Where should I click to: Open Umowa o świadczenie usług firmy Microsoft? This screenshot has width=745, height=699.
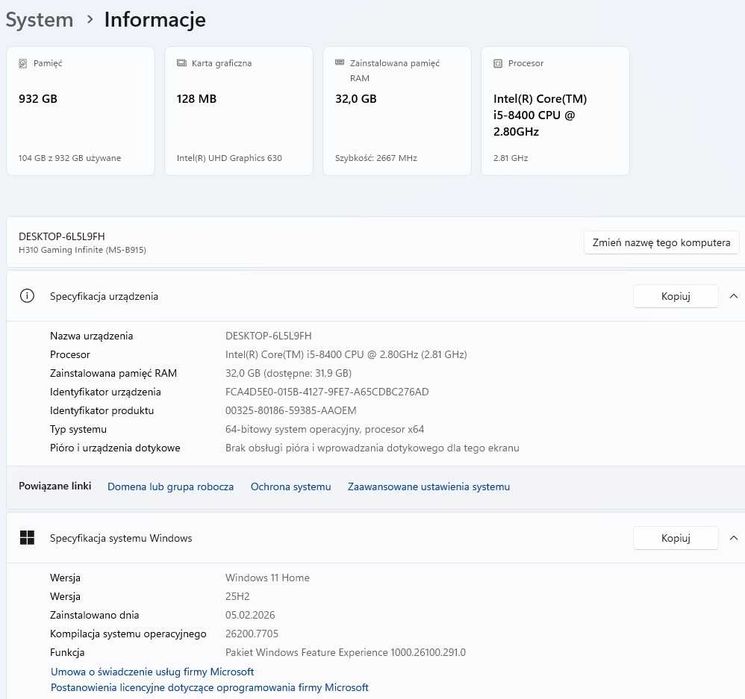click(152, 671)
